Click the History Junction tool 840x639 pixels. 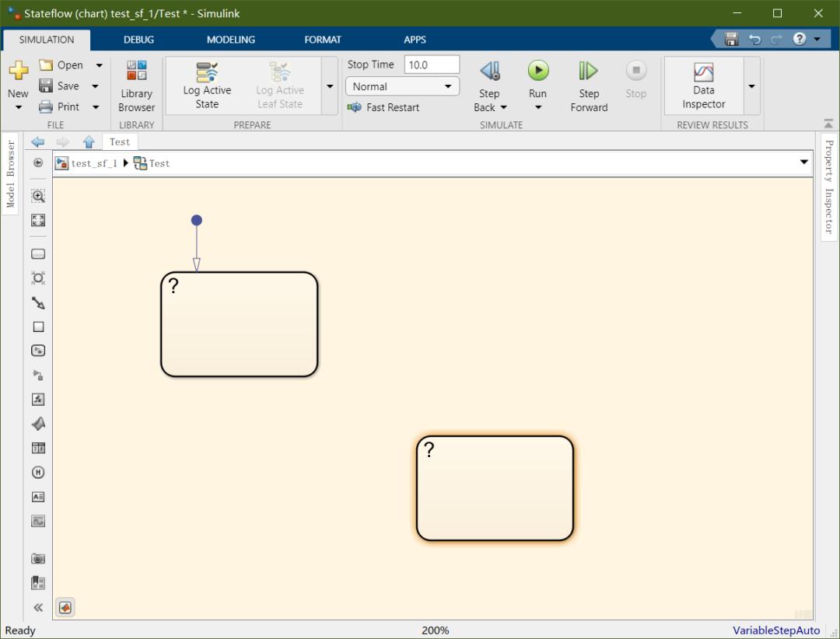click(x=38, y=472)
